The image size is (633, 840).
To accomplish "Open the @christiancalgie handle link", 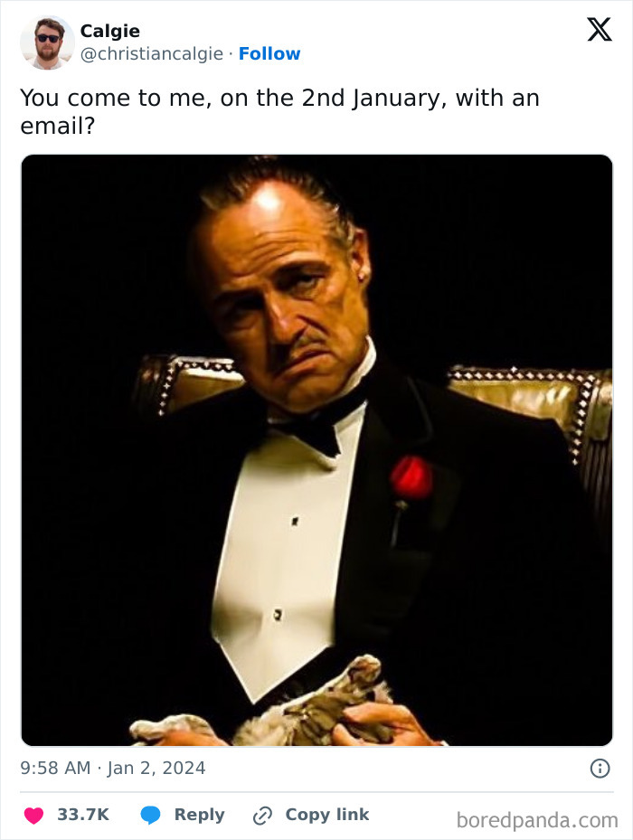I will [152, 53].
